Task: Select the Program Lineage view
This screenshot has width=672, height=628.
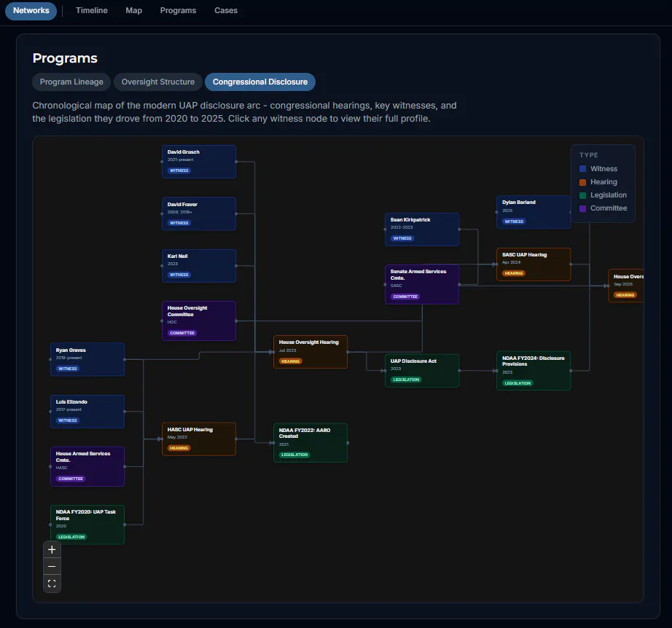Action: (71, 82)
